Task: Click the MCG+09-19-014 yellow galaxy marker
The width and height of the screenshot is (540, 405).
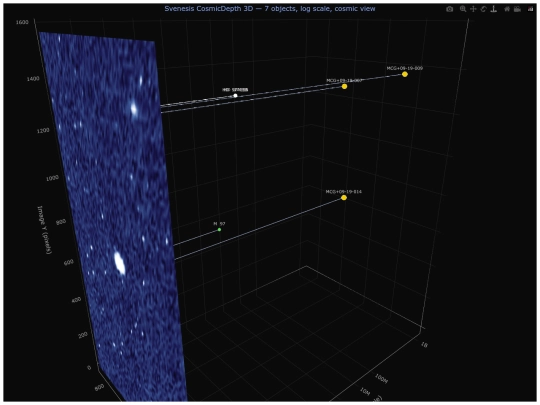Action: click(344, 197)
